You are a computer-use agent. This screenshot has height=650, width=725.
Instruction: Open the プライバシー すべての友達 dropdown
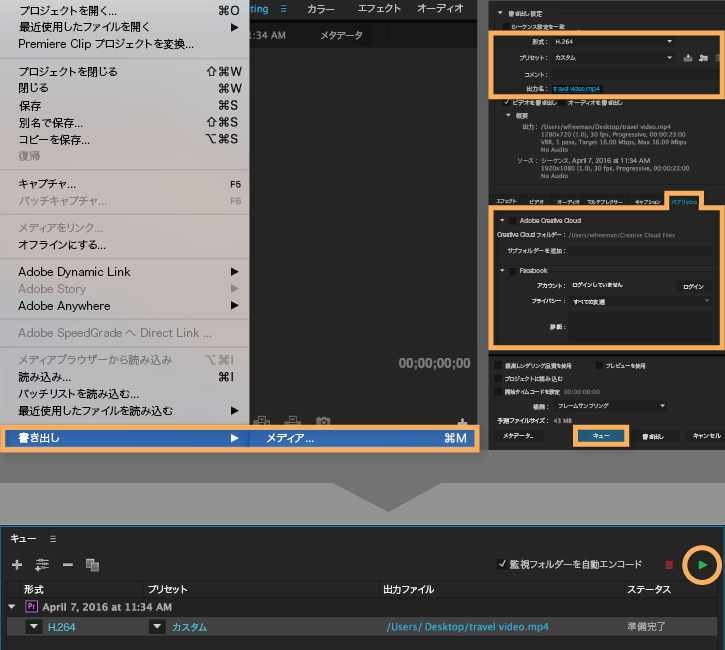coord(640,301)
